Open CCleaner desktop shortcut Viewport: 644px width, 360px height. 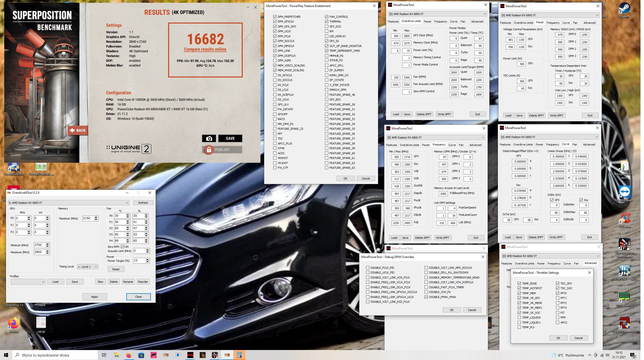pyautogui.click(x=624, y=220)
